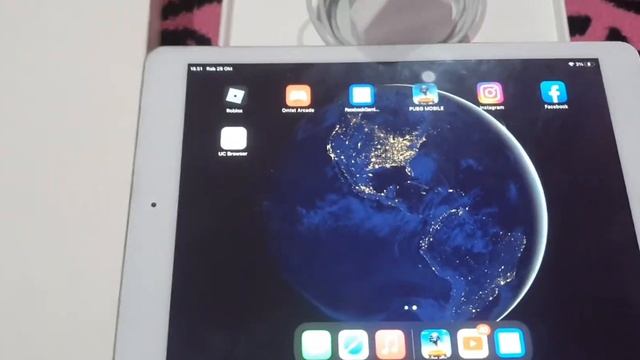Open the green Messages app in dock
The image size is (640, 360).
[316, 345]
